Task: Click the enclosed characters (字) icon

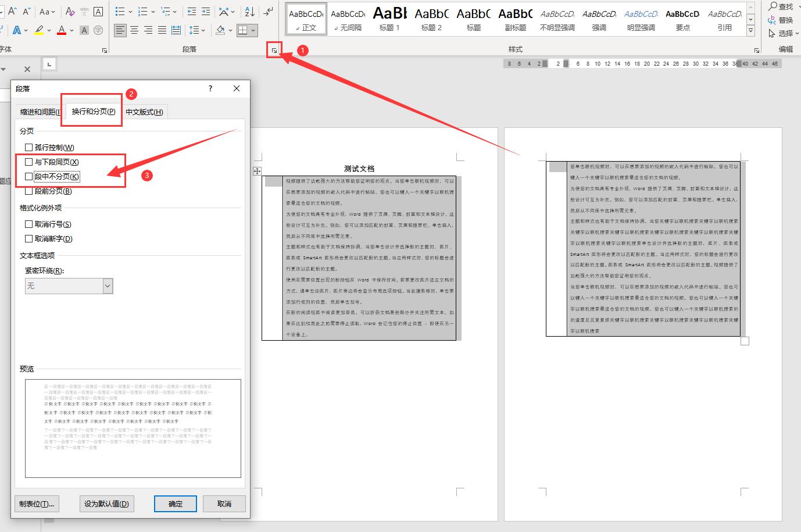Action: click(x=98, y=30)
